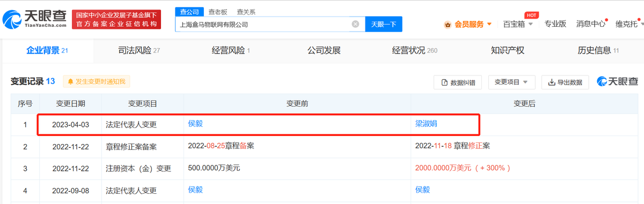
Task: Select the 历史信息 tab
Action: pos(598,51)
